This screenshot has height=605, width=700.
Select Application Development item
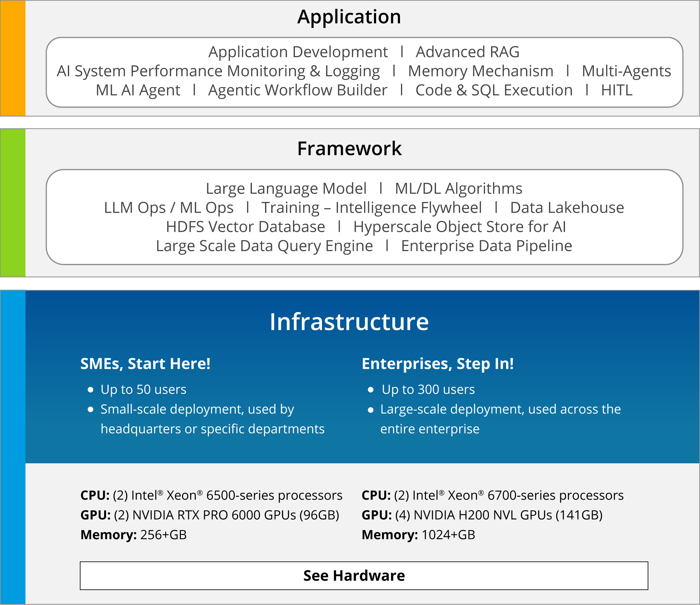point(298,53)
